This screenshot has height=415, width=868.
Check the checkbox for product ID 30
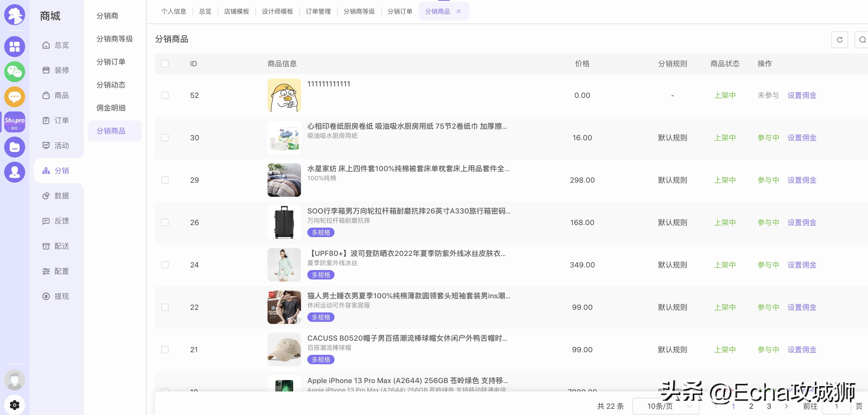165,137
